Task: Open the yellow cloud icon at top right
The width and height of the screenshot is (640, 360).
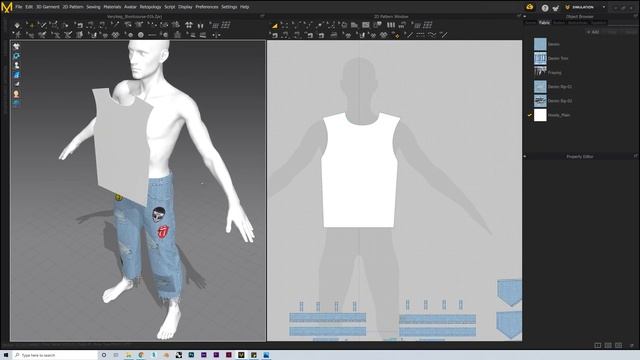Action: (x=530, y=7)
